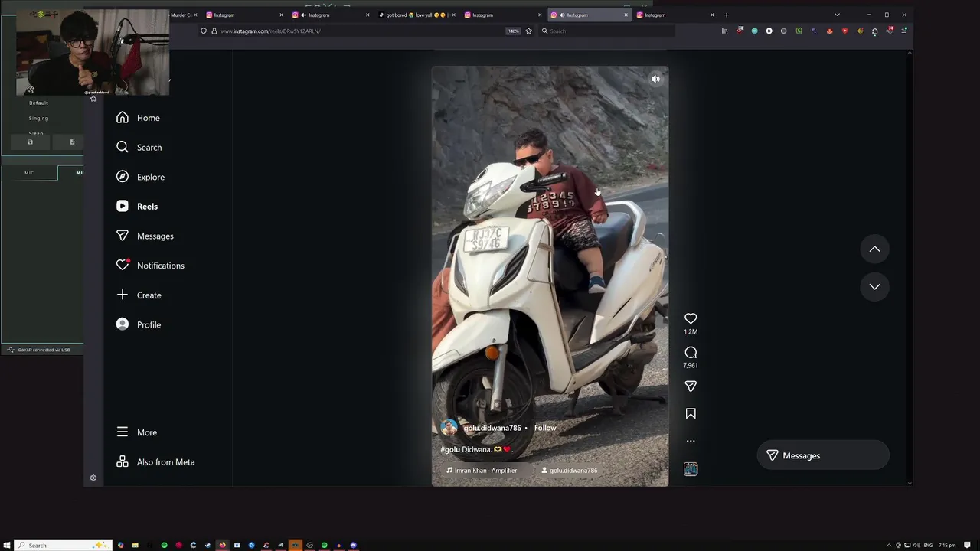Viewport: 980px width, 551px height.
Task: Click the browser Search box
Action: [x=606, y=31]
